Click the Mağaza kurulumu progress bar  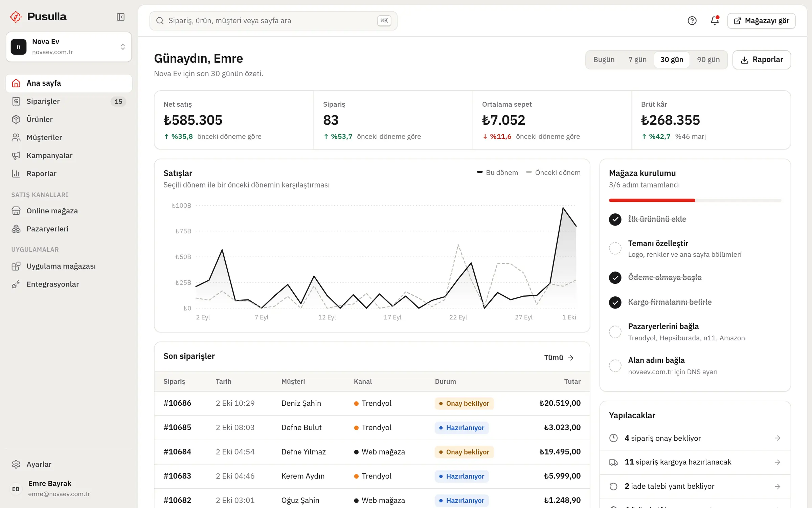(695, 200)
